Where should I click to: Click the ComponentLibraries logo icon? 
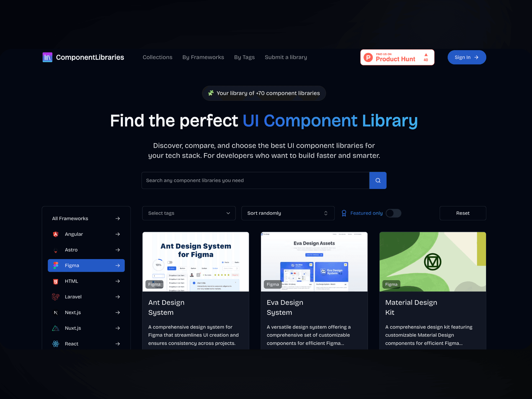pyautogui.click(x=48, y=57)
